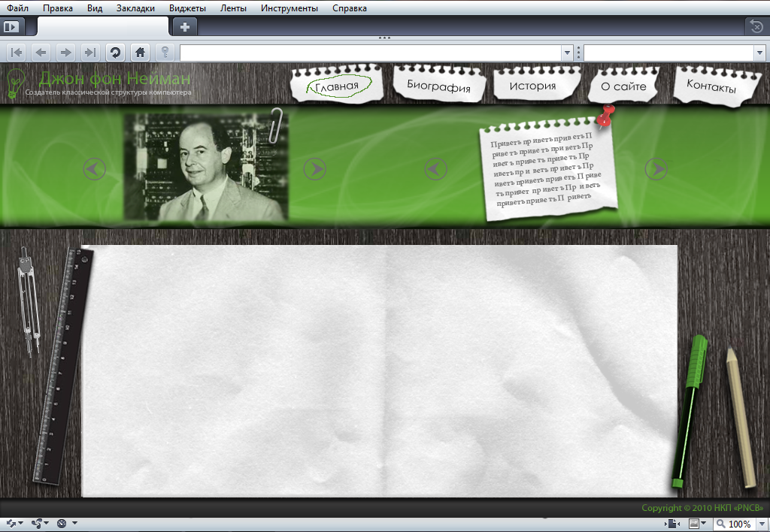This screenshot has width=770, height=532.
Task: Open the Контакты page link
Action: click(711, 86)
